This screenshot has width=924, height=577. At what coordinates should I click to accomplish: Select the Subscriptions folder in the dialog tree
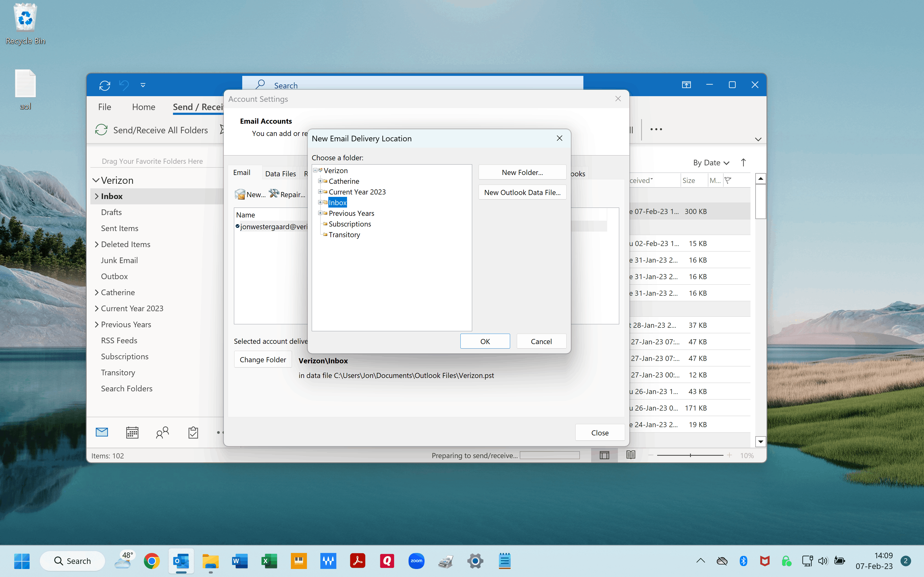[349, 224]
